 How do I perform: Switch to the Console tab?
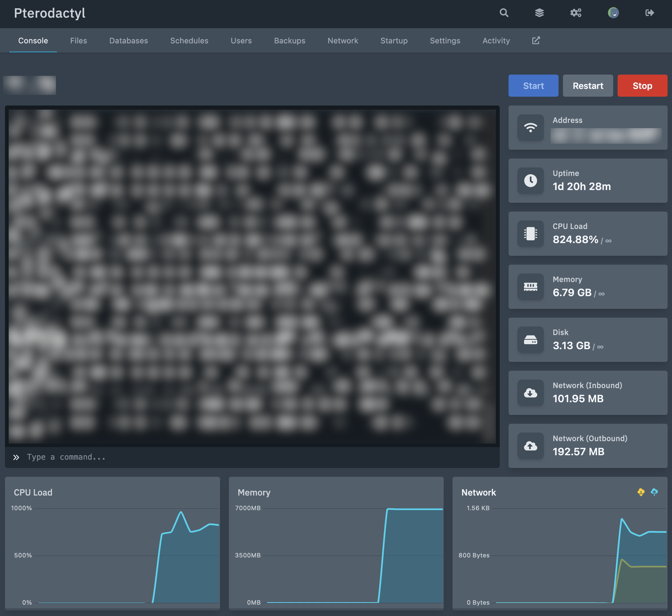click(33, 41)
